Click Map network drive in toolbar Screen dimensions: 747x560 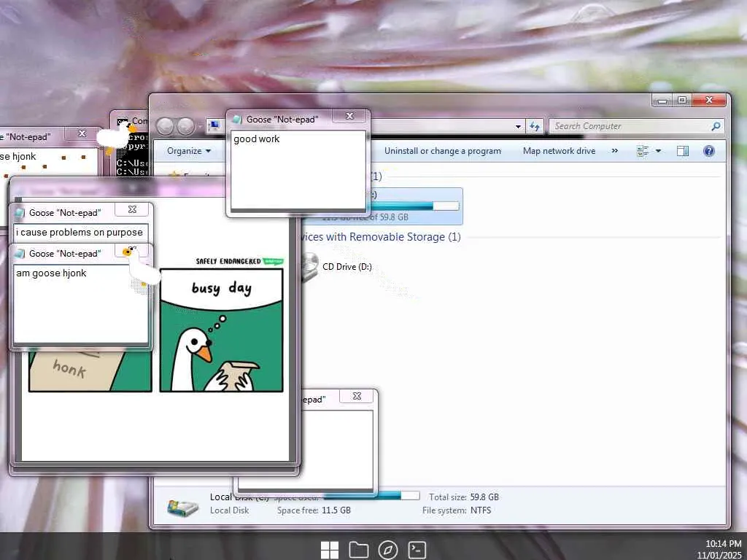click(559, 151)
